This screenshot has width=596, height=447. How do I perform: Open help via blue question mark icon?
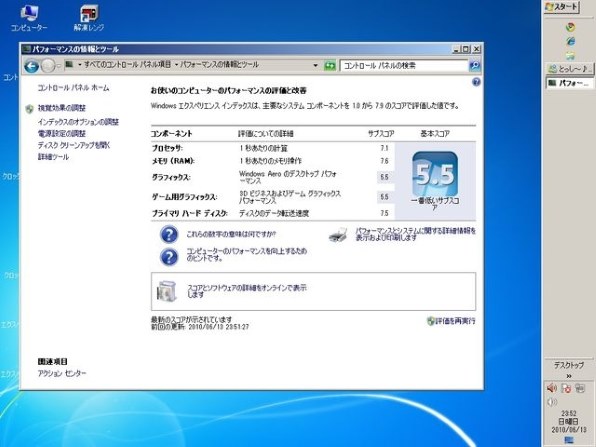(476, 82)
